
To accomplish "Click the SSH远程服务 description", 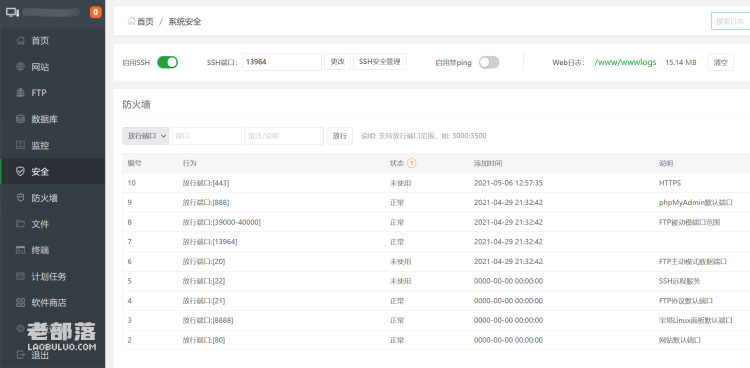I will pos(679,281).
